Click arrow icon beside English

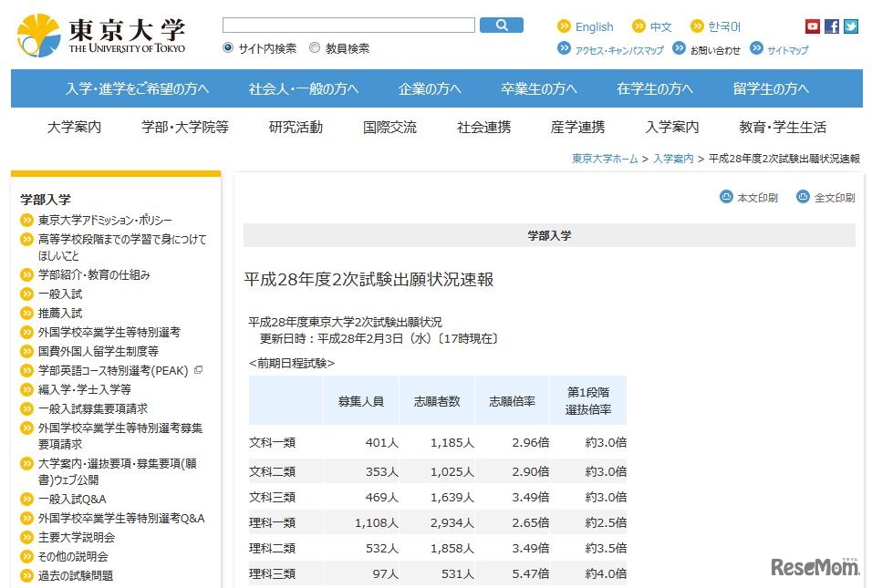pos(564,26)
